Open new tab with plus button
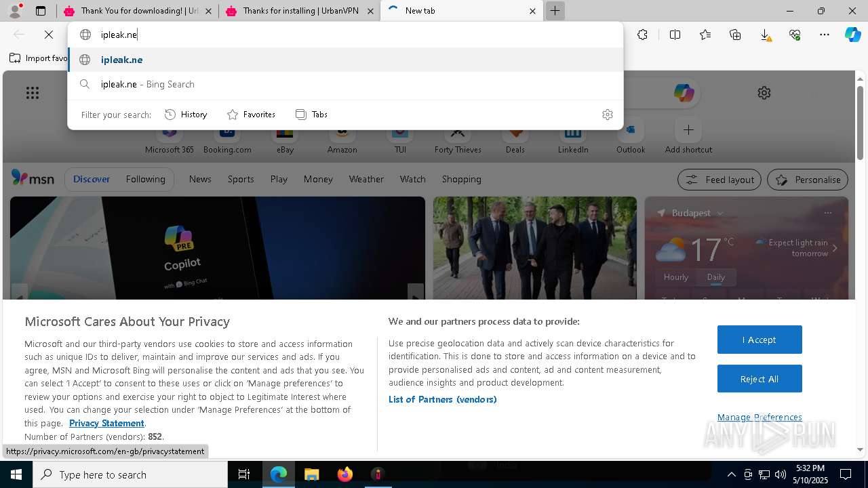 pyautogui.click(x=555, y=11)
